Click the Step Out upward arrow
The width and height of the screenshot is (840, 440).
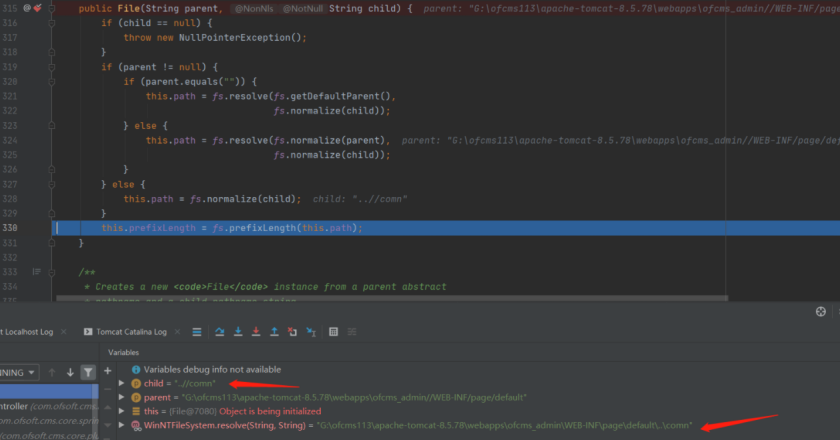274,332
